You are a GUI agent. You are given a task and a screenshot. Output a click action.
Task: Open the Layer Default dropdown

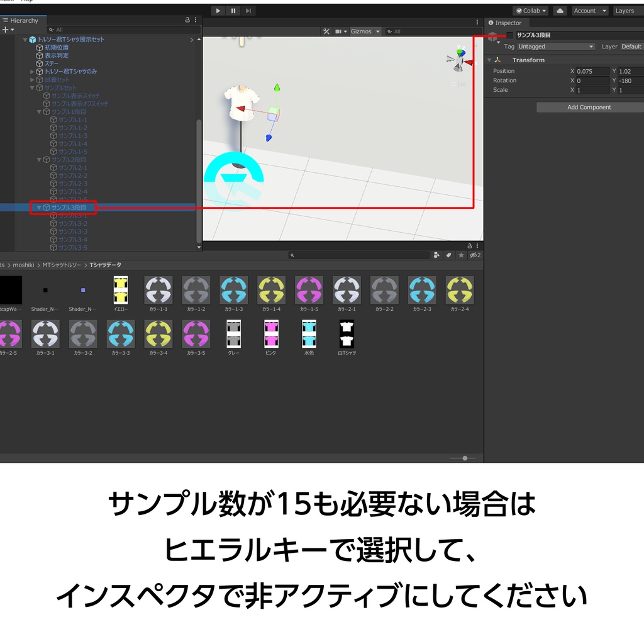631,47
